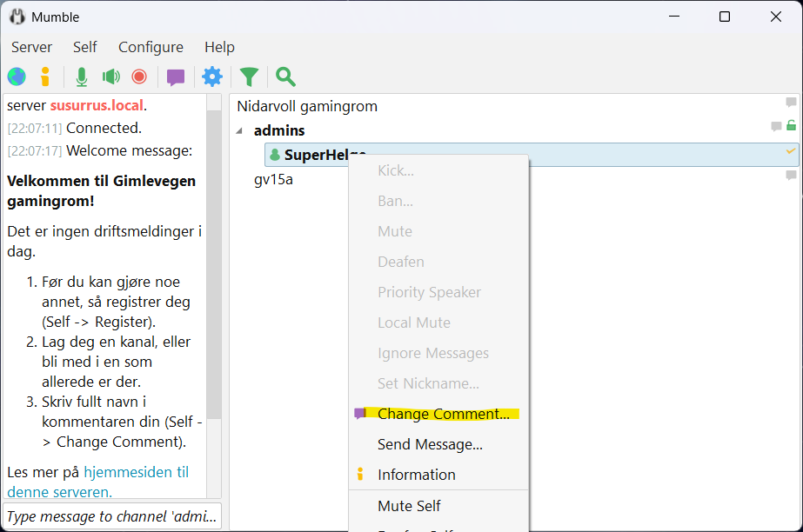This screenshot has width=803, height=532.
Task: Open Mumble settings using the gear icon
Action: pyautogui.click(x=211, y=76)
